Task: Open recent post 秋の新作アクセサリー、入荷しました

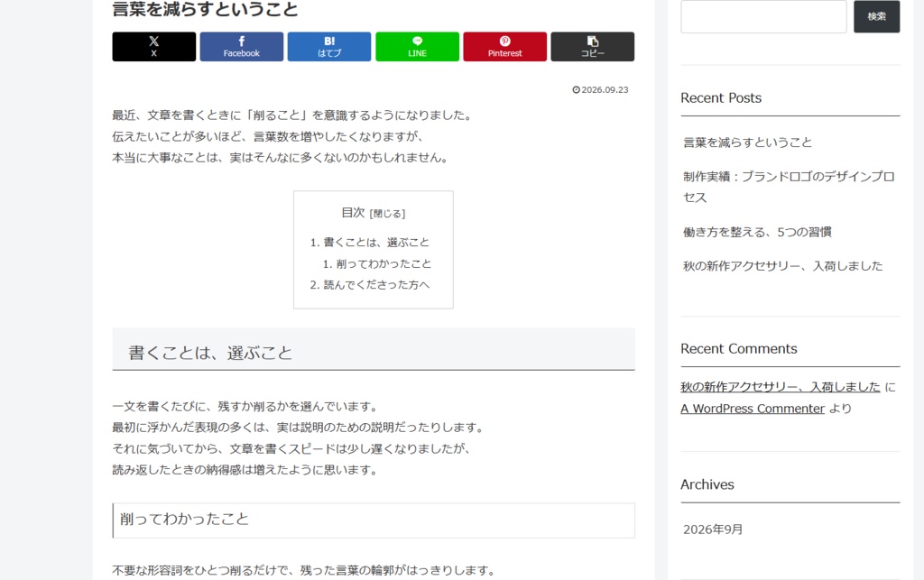Action: pyautogui.click(x=782, y=266)
